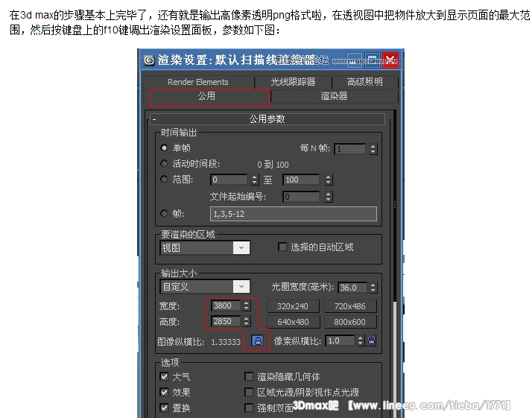Switch to the 渲染器 tab

[335, 96]
